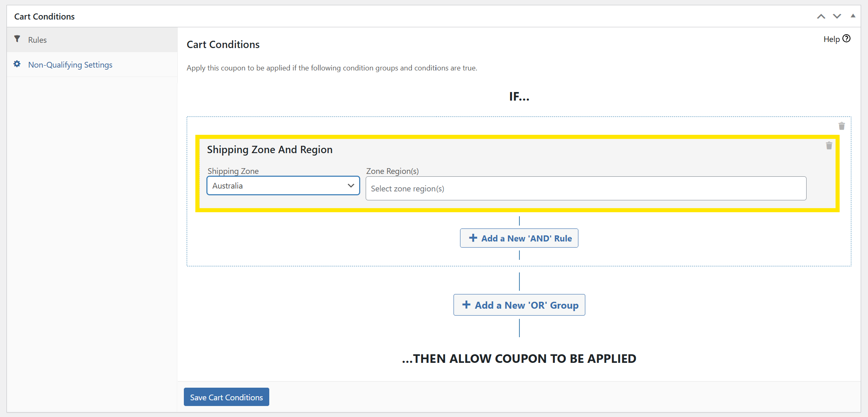Open Help link
This screenshot has height=417, width=868.
837,39
